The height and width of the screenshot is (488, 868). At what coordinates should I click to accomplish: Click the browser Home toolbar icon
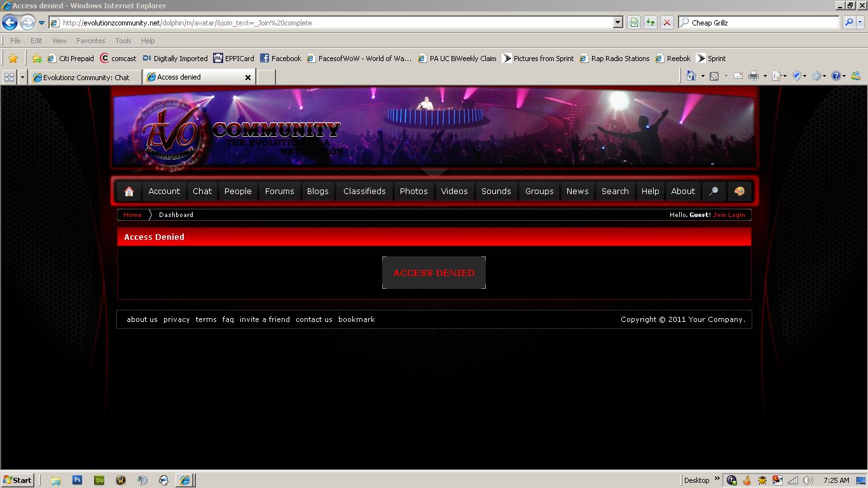tap(691, 76)
